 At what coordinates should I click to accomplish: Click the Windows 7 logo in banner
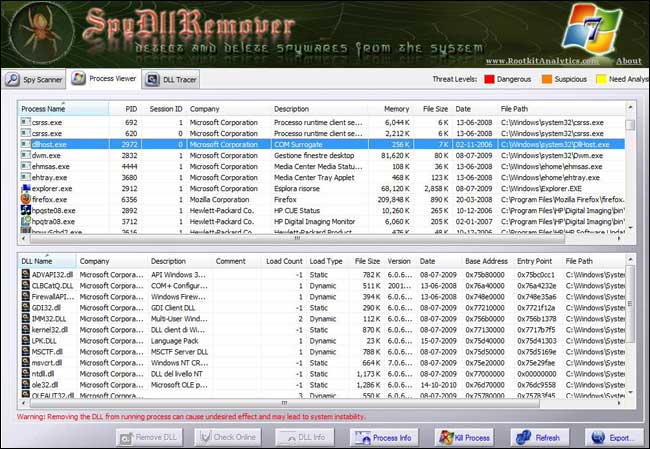(x=592, y=30)
